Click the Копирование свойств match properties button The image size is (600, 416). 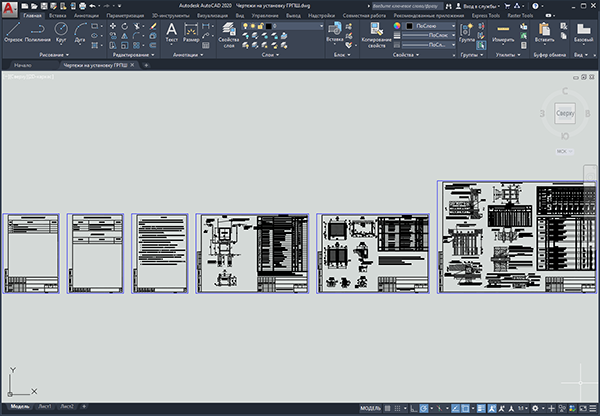(377, 35)
